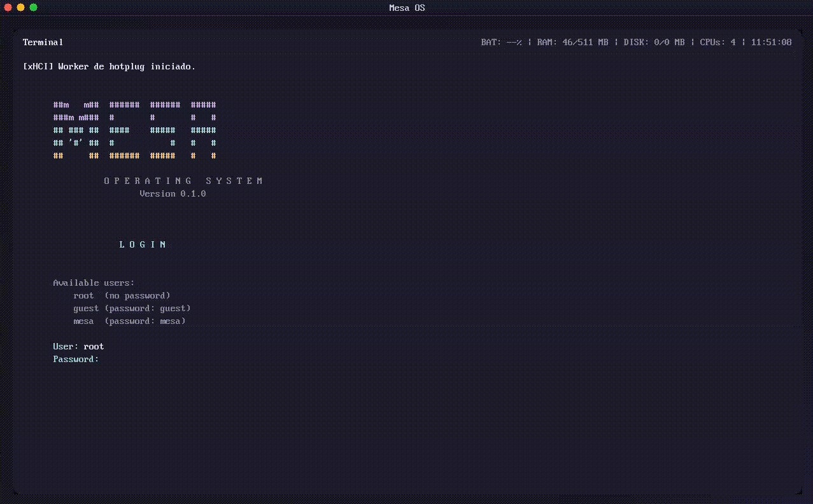Click the Available users label

point(94,283)
